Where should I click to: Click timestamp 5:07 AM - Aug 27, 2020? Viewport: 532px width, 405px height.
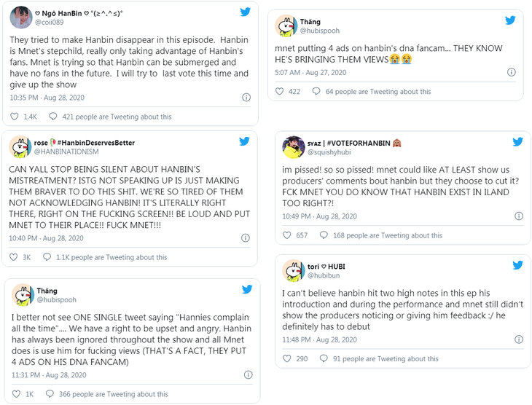[310, 72]
